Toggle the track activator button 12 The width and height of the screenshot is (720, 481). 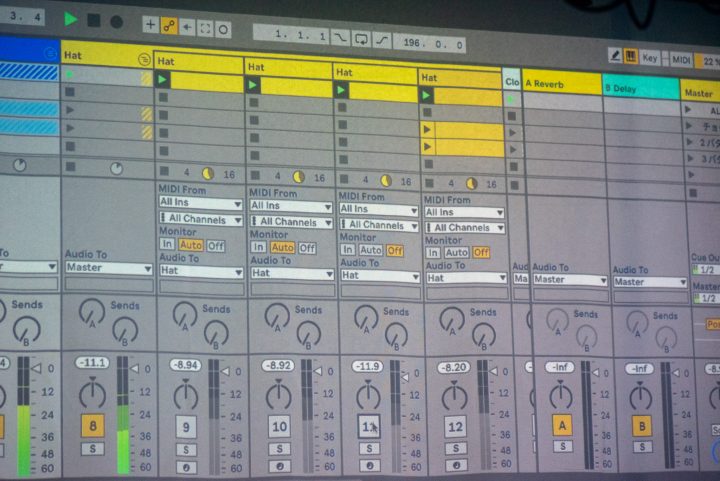tap(455, 427)
